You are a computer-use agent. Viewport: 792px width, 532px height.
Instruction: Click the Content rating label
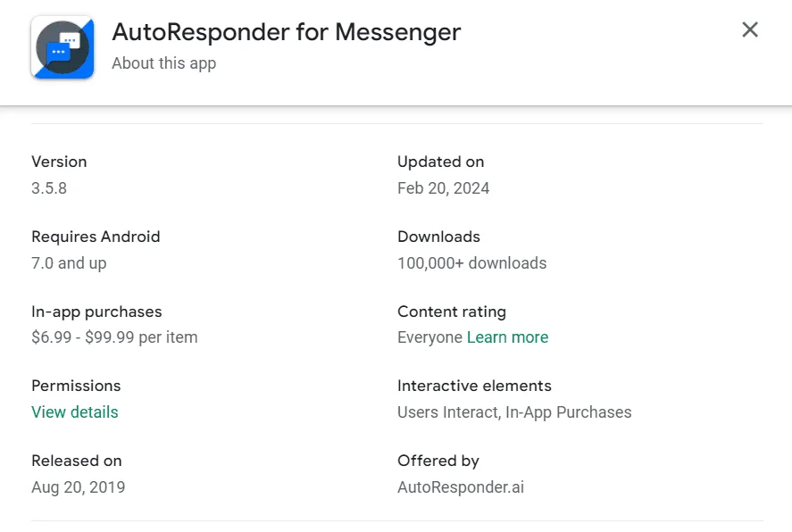tap(452, 312)
